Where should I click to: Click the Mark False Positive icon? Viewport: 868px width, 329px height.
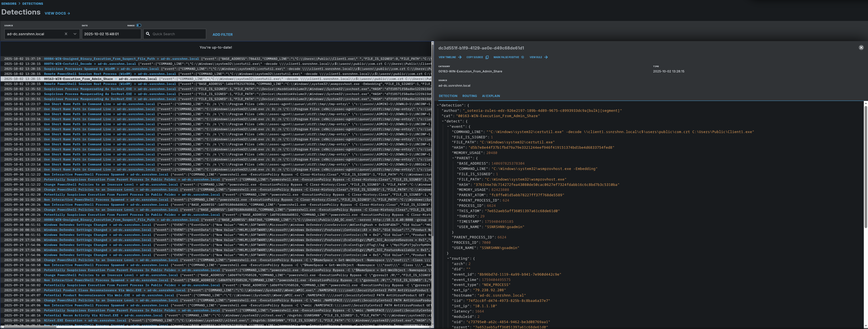click(523, 57)
